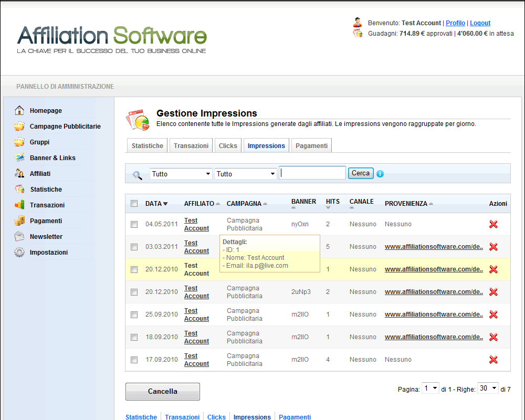Screen dimensions: 525x420
Task: Delete the 04.05.2011 impression with red X
Action: click(x=493, y=224)
